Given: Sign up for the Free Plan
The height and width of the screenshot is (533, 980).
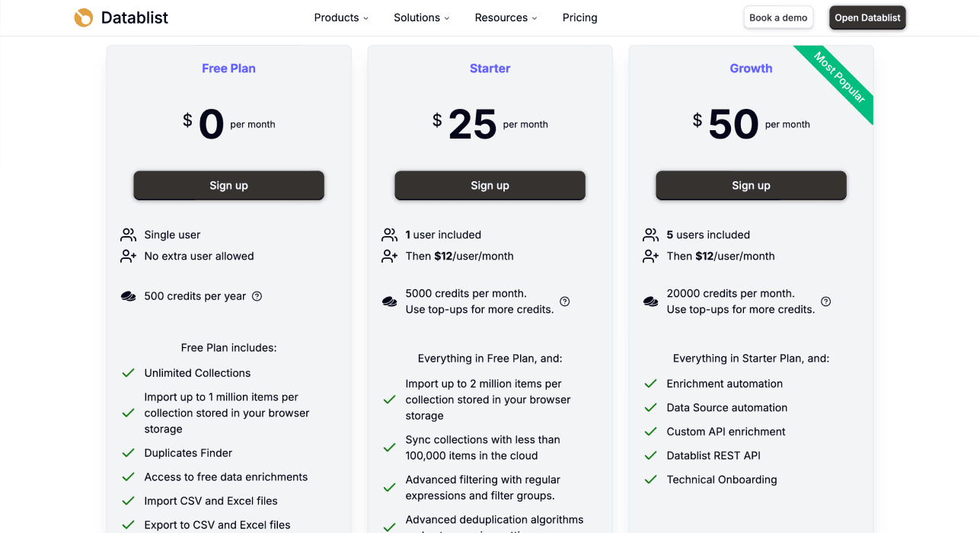Looking at the screenshot, I should [228, 185].
